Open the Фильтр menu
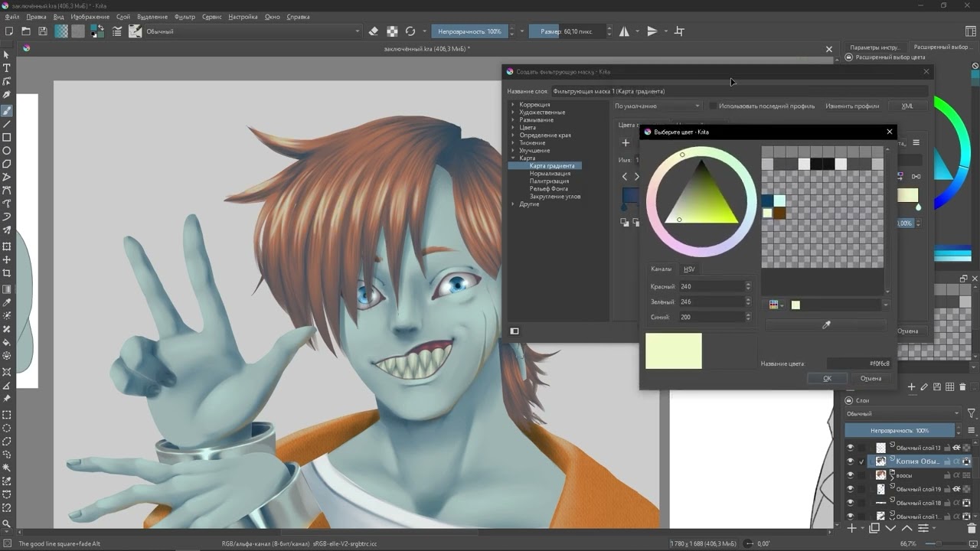 click(x=185, y=17)
